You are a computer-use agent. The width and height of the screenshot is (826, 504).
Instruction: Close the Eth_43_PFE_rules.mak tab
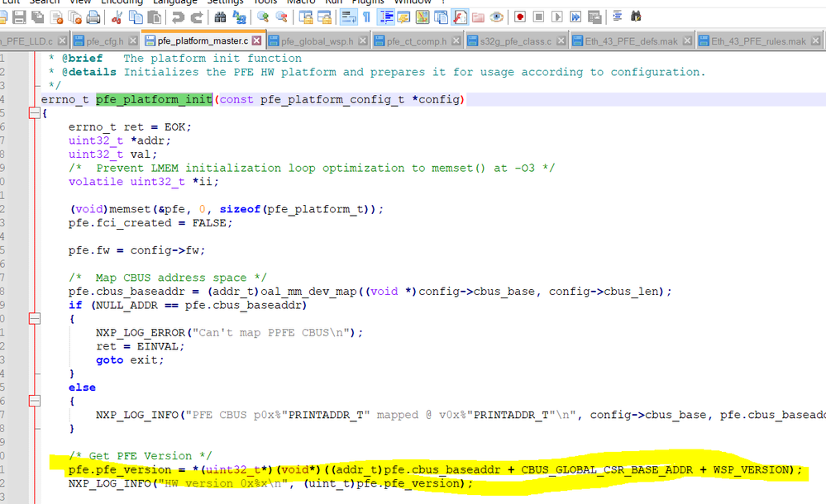(x=815, y=41)
